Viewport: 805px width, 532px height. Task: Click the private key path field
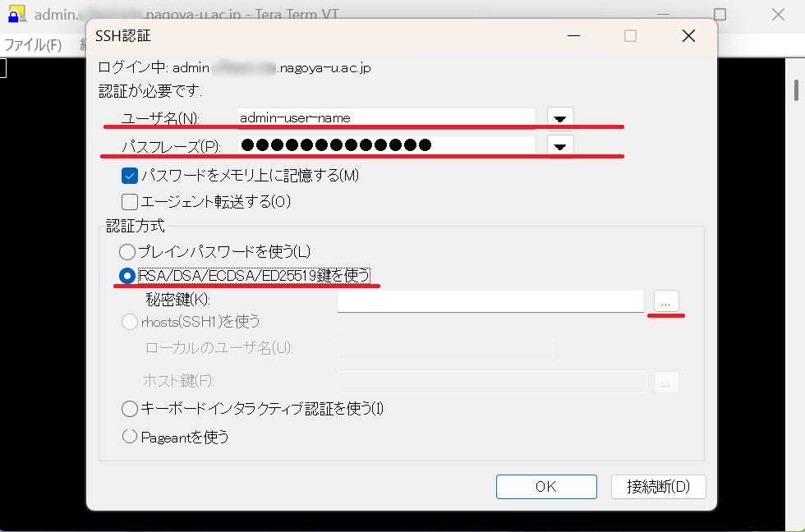[x=490, y=300]
